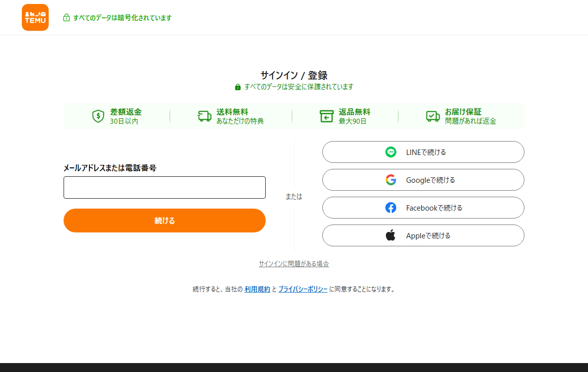Click the あなただけの特典 text

240,121
